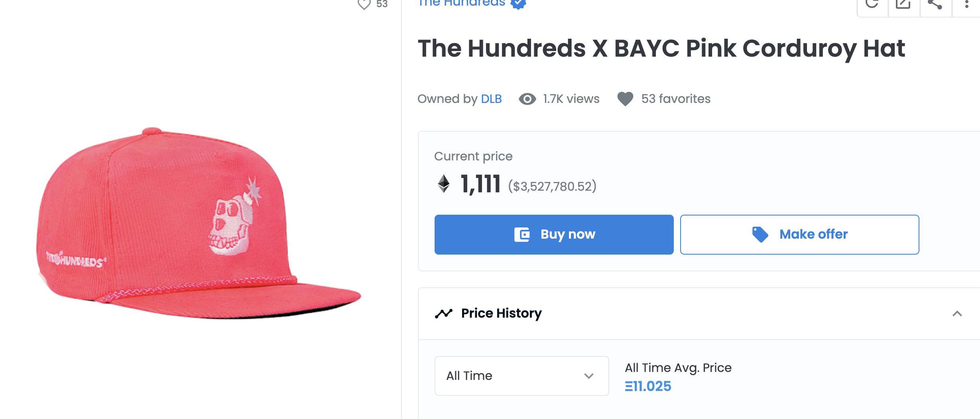Click the 53 favorites text
Viewport: 980px width, 419px height.
(x=676, y=99)
